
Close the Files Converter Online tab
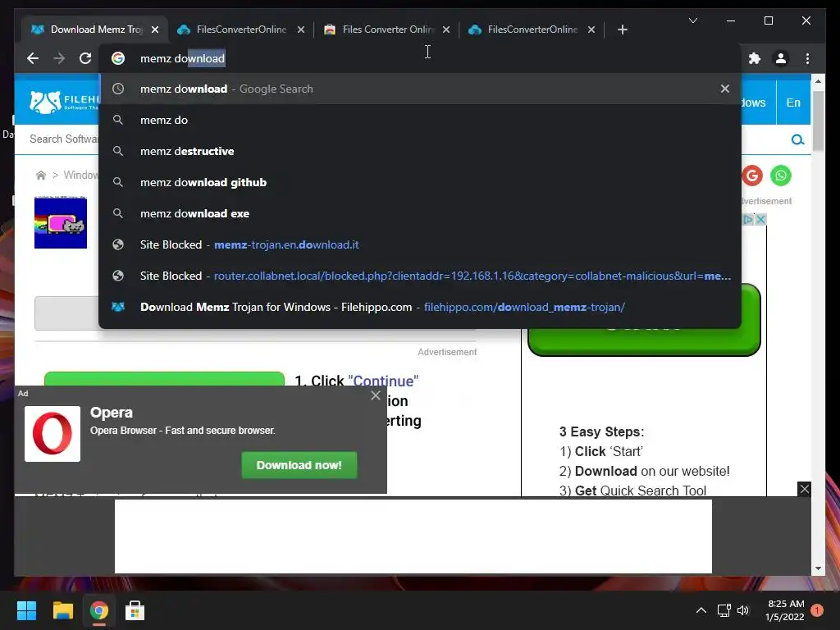click(x=446, y=30)
